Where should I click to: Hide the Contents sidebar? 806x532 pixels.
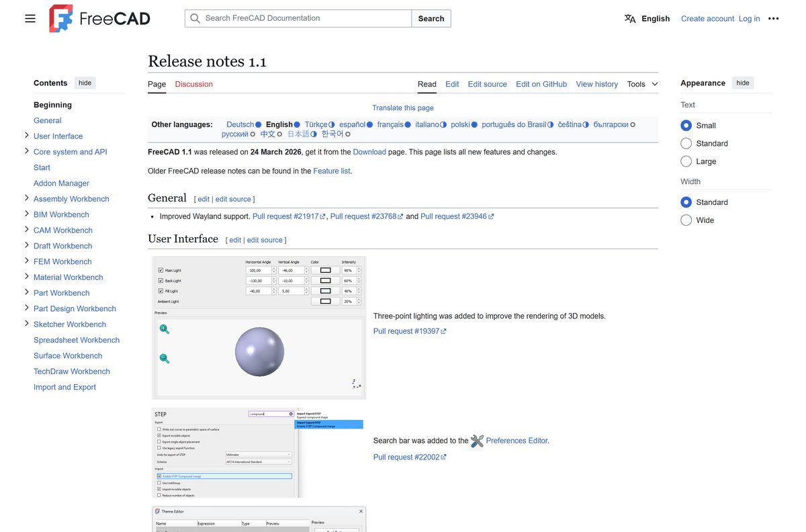[x=85, y=83]
